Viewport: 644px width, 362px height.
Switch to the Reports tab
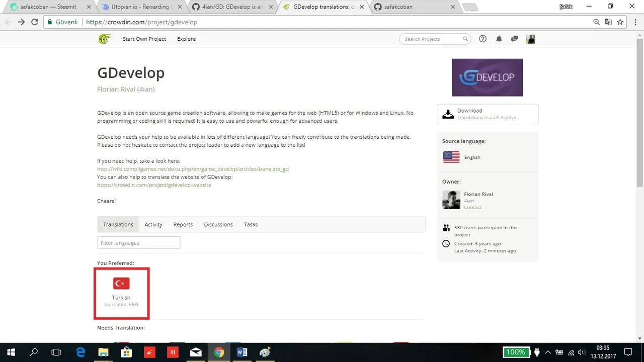click(x=183, y=224)
